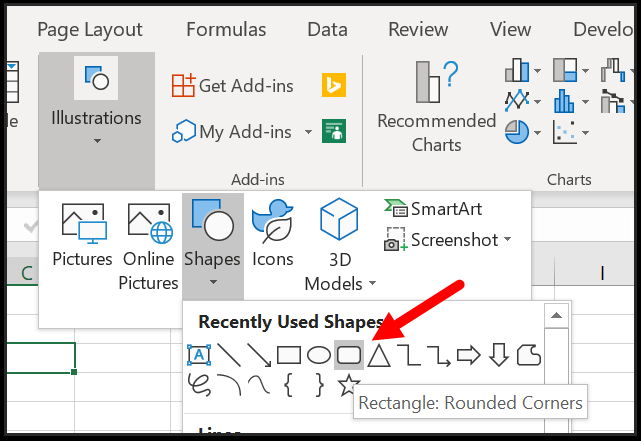Image resolution: width=641 pixels, height=441 pixels.
Task: Expand the 3D Models dropdown arrow
Action: (372, 283)
